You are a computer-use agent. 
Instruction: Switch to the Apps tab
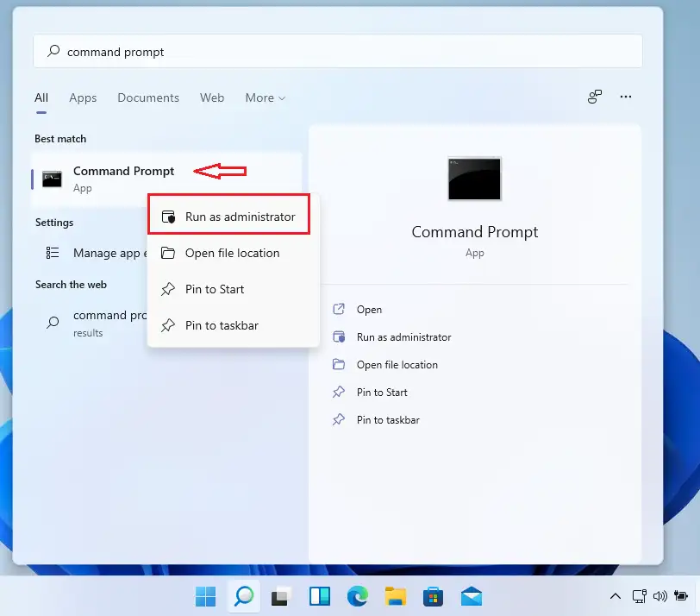(x=83, y=97)
